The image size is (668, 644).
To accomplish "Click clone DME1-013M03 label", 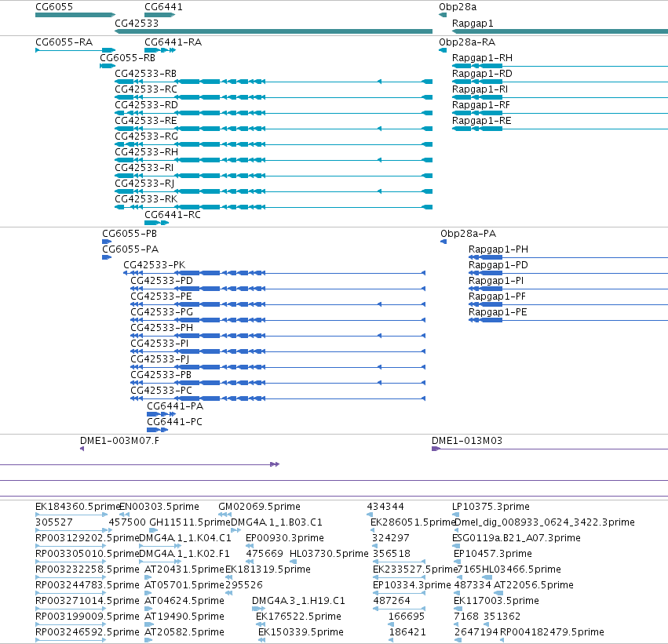I will point(467,441).
